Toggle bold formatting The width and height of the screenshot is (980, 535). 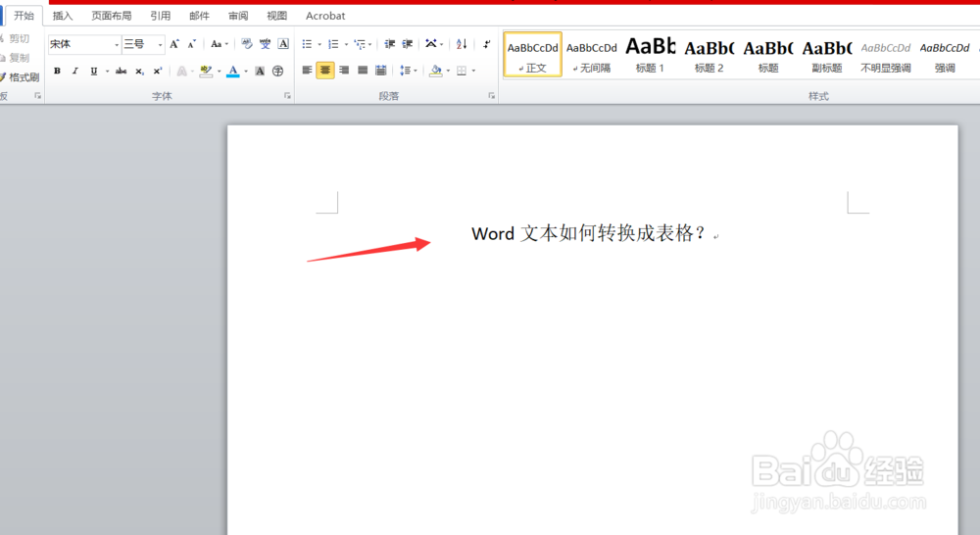[x=57, y=71]
